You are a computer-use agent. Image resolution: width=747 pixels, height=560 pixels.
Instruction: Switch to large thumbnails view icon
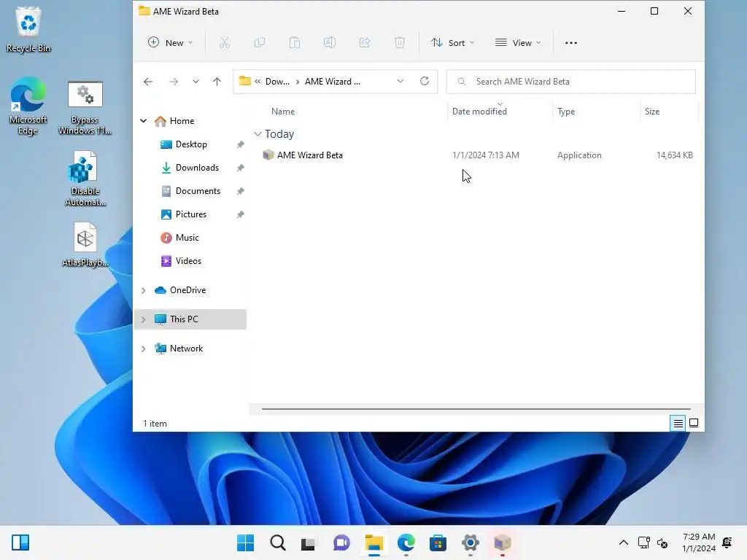[x=694, y=423]
